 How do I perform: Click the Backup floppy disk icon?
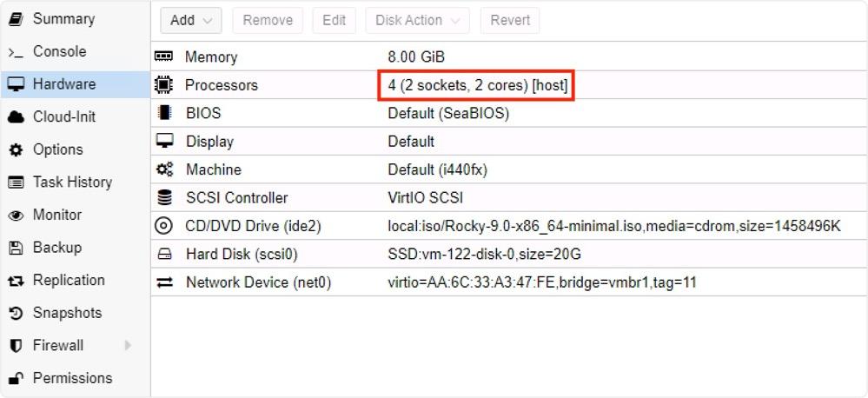pos(16,248)
